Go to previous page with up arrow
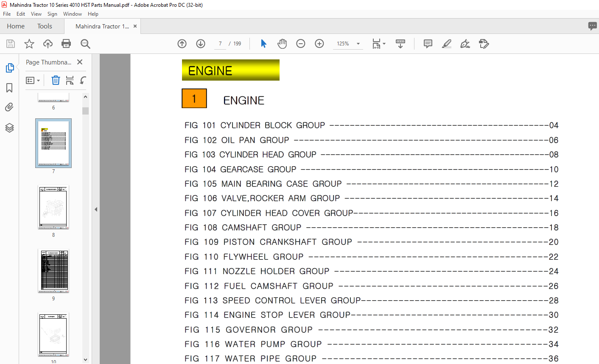Image resolution: width=599 pixels, height=364 pixels. point(182,44)
